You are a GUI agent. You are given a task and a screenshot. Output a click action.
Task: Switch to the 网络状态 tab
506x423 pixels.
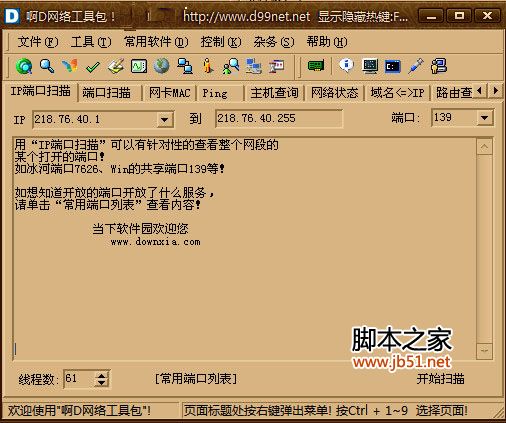tap(334, 93)
